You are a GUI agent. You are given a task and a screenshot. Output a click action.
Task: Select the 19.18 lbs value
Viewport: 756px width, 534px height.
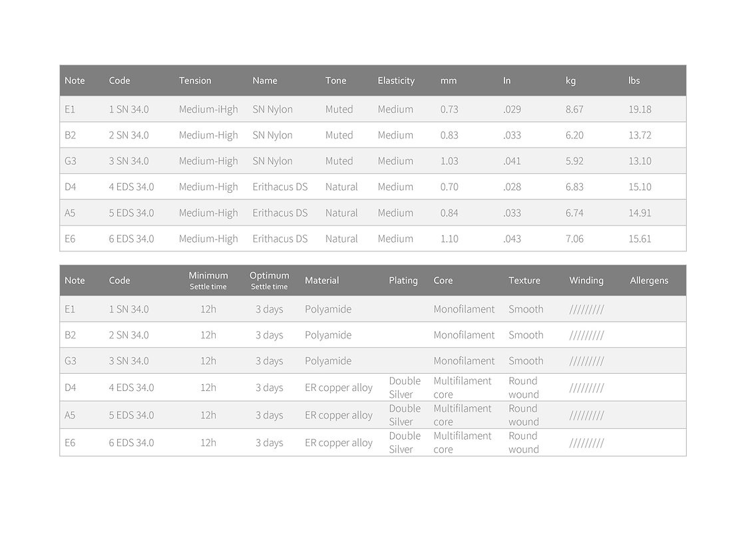(640, 109)
